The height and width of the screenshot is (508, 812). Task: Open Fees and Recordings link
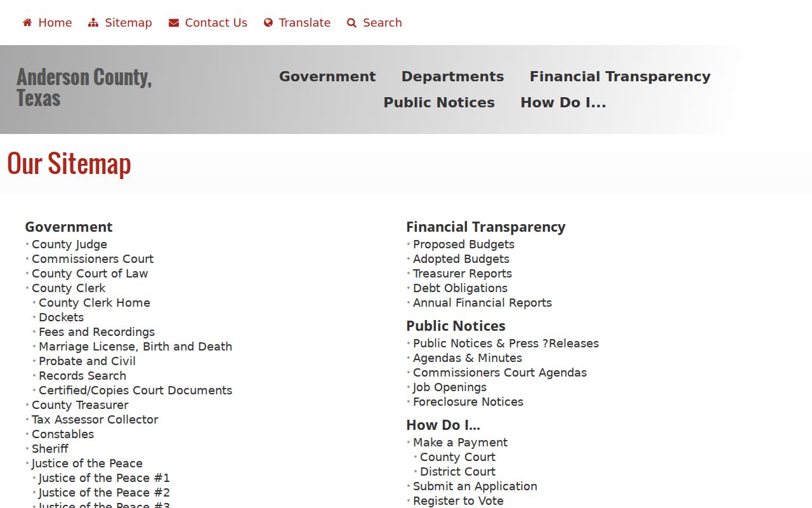tap(96, 332)
